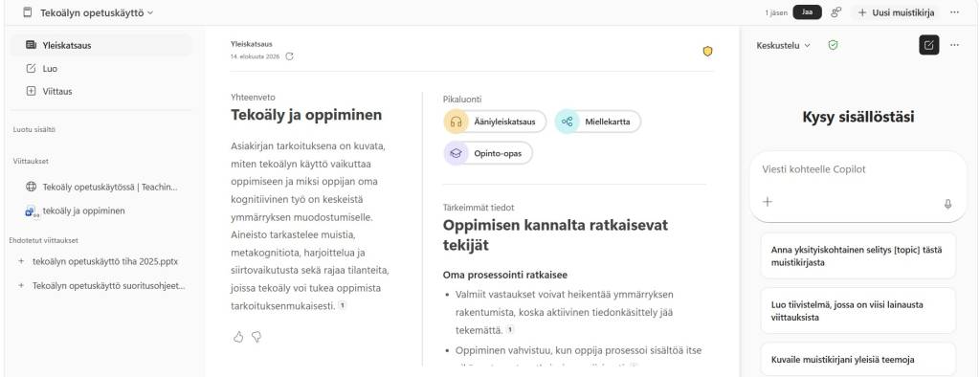Click the thumbs down feedback icon
Viewport: 980px width, 377px height.
256,337
